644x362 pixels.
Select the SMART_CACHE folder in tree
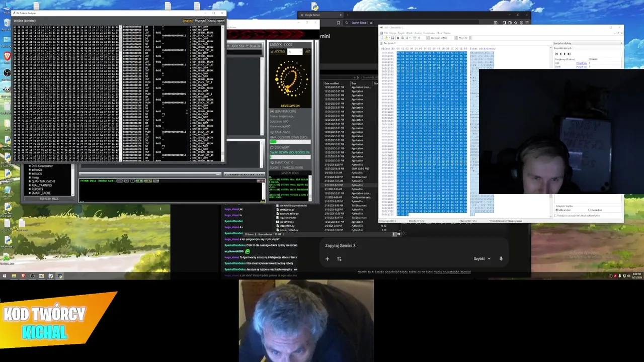pos(41,193)
